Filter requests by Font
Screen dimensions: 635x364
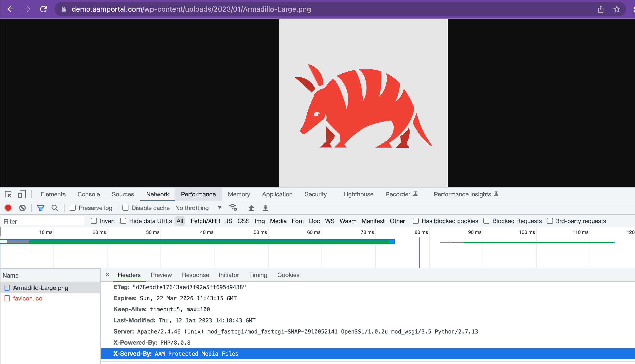click(x=298, y=221)
